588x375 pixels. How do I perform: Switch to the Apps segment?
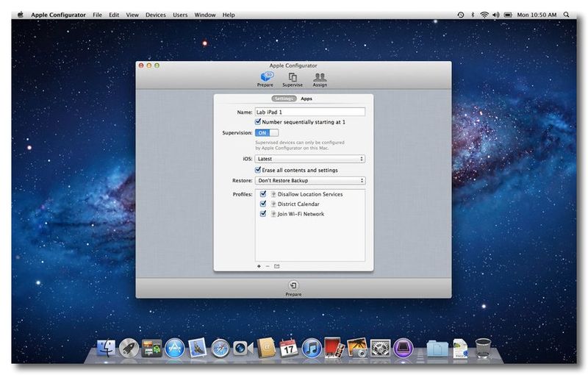(x=306, y=99)
